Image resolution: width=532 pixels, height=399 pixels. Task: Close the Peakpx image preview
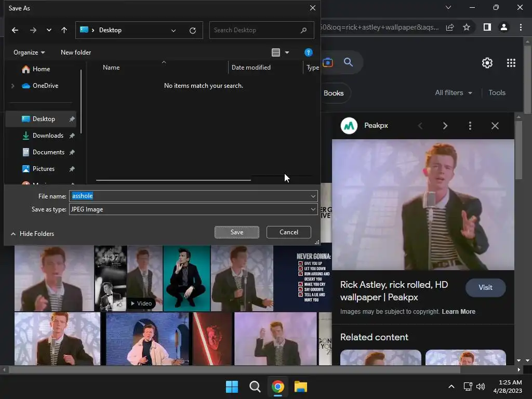(x=495, y=126)
